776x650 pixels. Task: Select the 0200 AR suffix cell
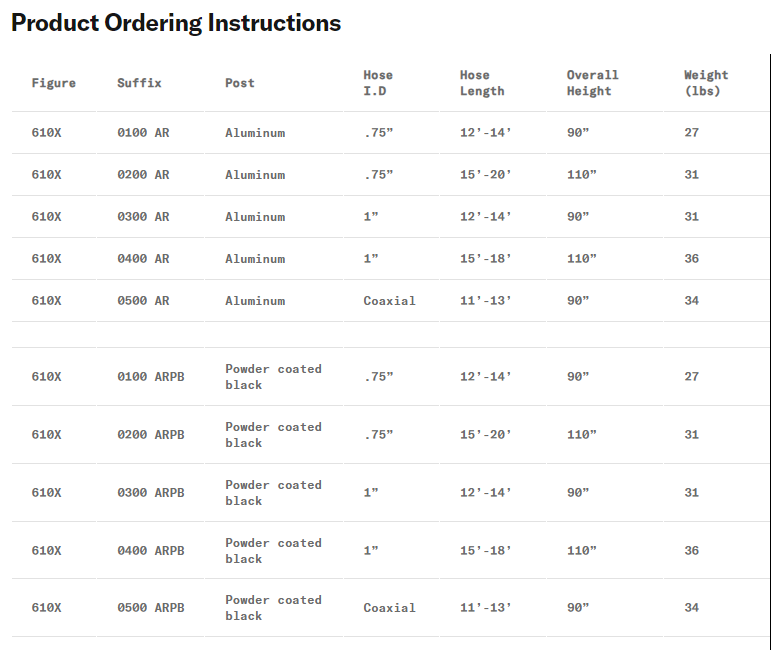[x=143, y=175]
